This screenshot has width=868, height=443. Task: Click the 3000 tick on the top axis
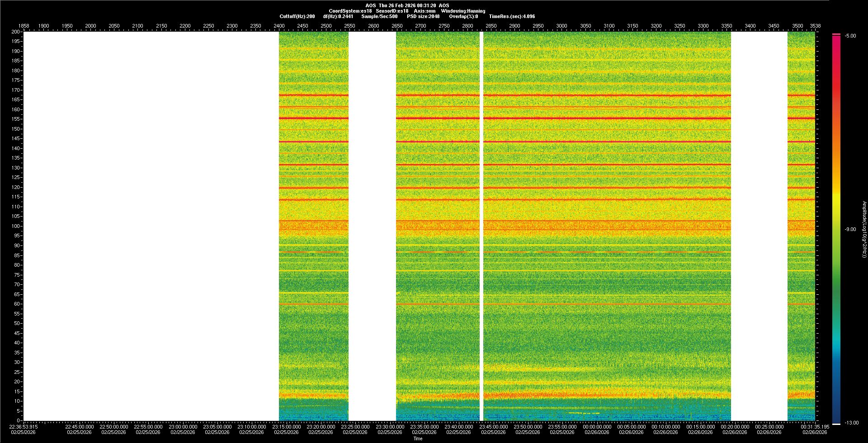click(561, 26)
